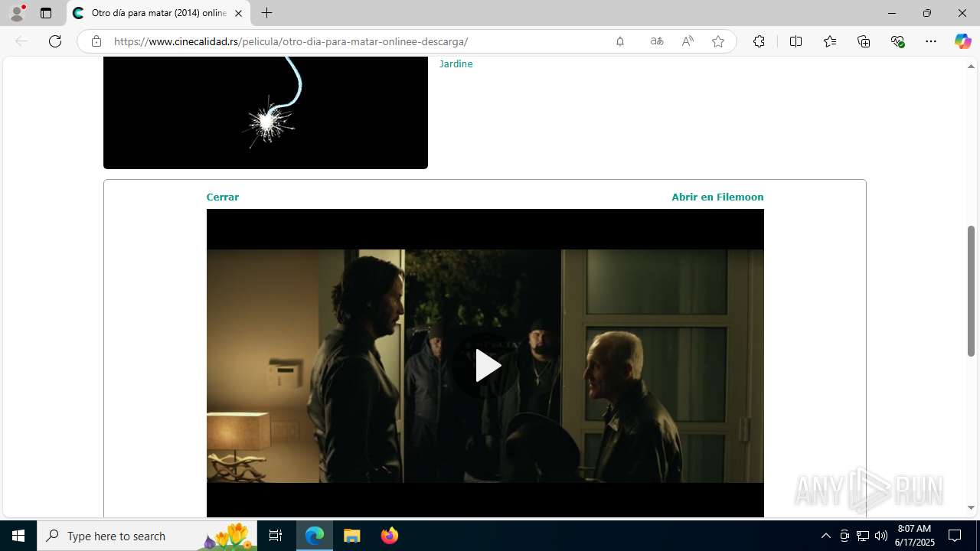The image size is (980, 551).
Task: Add this page to favorites
Action: 717,41
